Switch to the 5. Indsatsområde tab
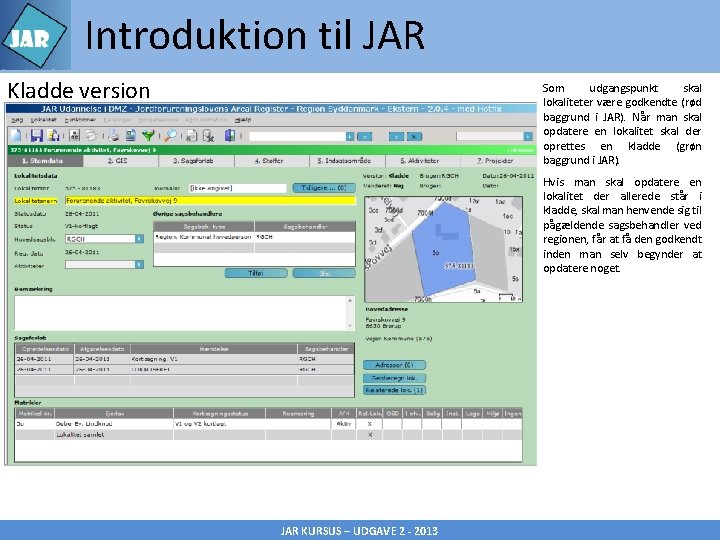Screen dimensions: 720x540 click(x=347, y=161)
